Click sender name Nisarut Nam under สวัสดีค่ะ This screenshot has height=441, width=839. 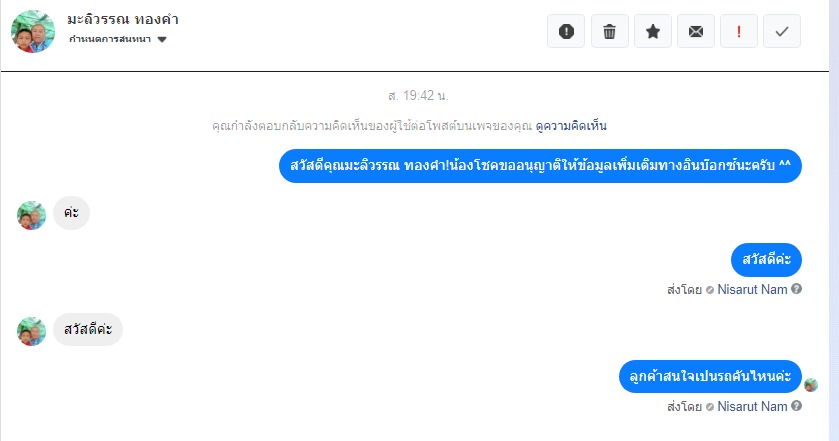[x=752, y=290]
